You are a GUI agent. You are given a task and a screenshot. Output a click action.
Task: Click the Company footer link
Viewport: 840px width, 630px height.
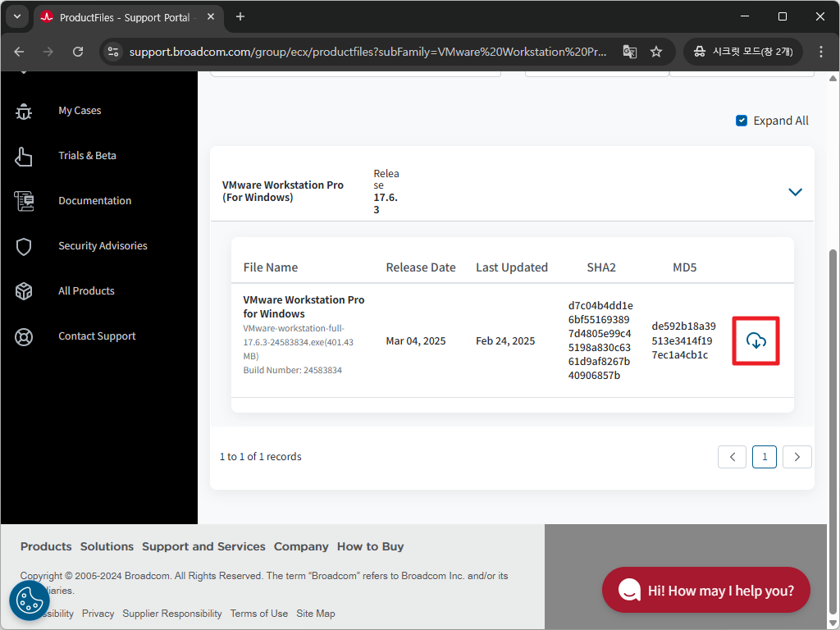pyautogui.click(x=301, y=546)
